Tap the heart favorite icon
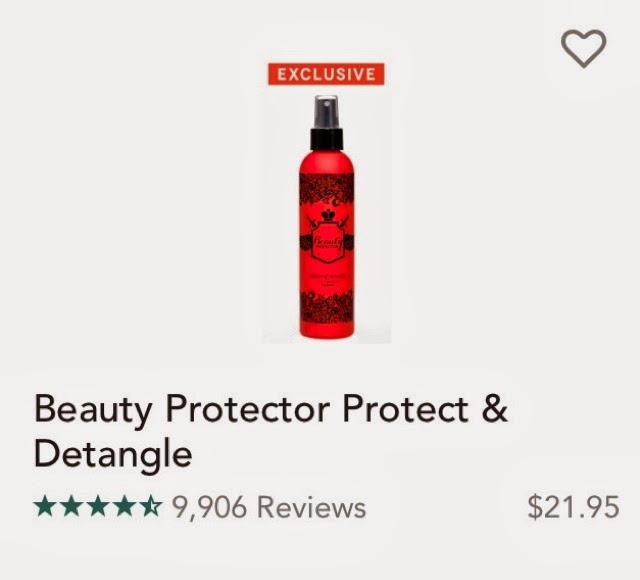 [583, 49]
